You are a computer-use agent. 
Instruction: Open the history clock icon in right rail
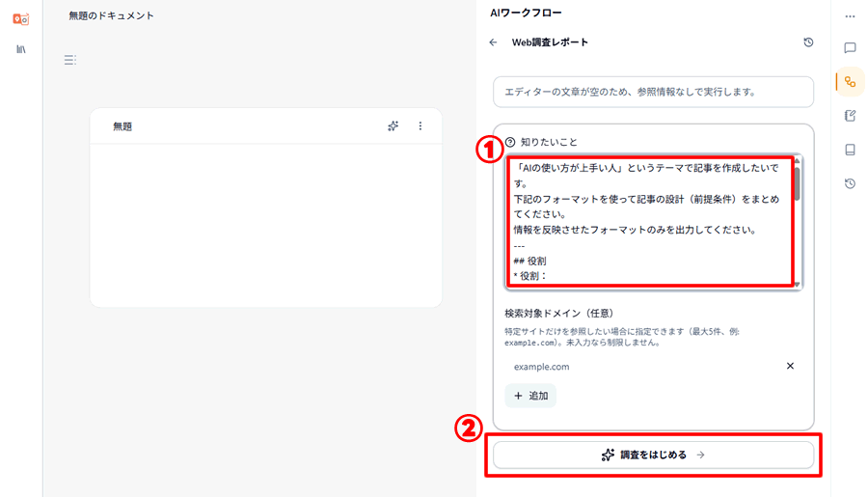pyautogui.click(x=851, y=183)
